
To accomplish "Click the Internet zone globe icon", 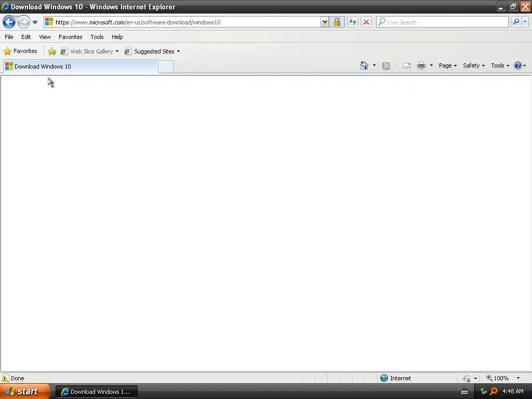I will pyautogui.click(x=384, y=378).
